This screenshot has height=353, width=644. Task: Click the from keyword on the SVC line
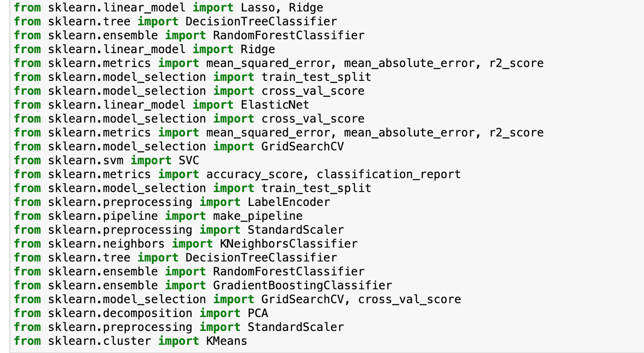(x=27, y=160)
